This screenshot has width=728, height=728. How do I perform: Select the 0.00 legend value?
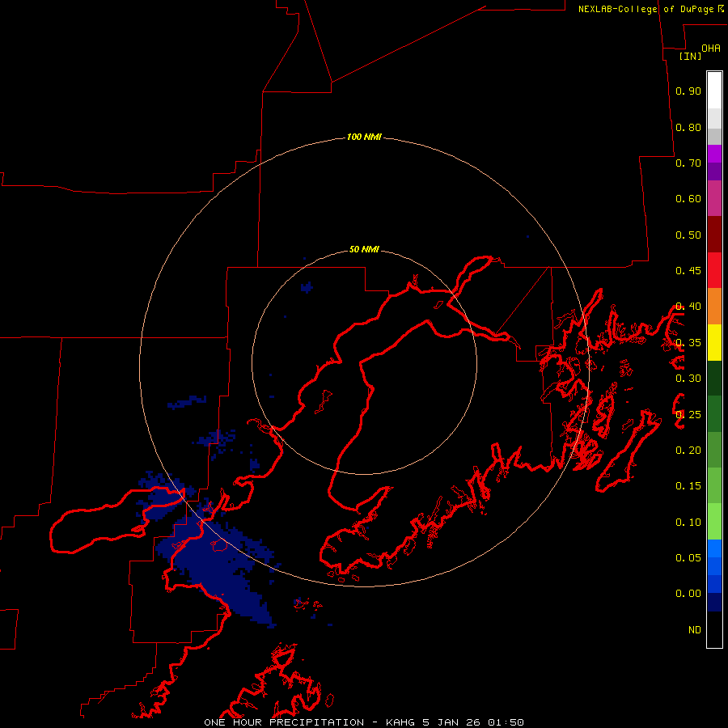tap(688, 594)
